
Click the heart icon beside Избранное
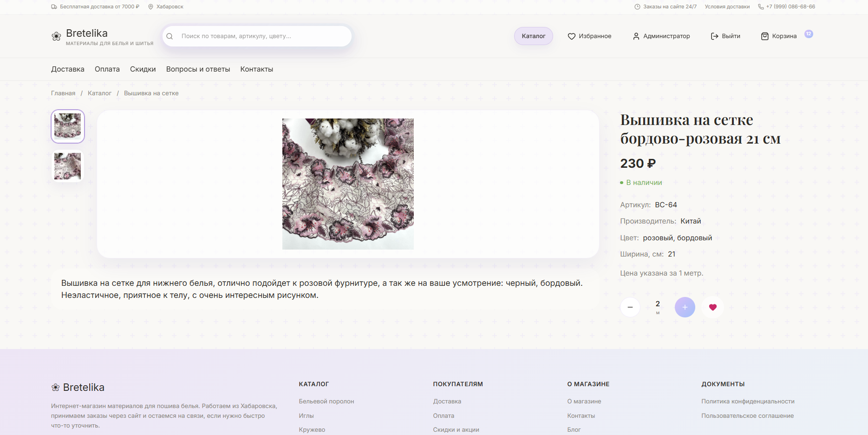(572, 36)
